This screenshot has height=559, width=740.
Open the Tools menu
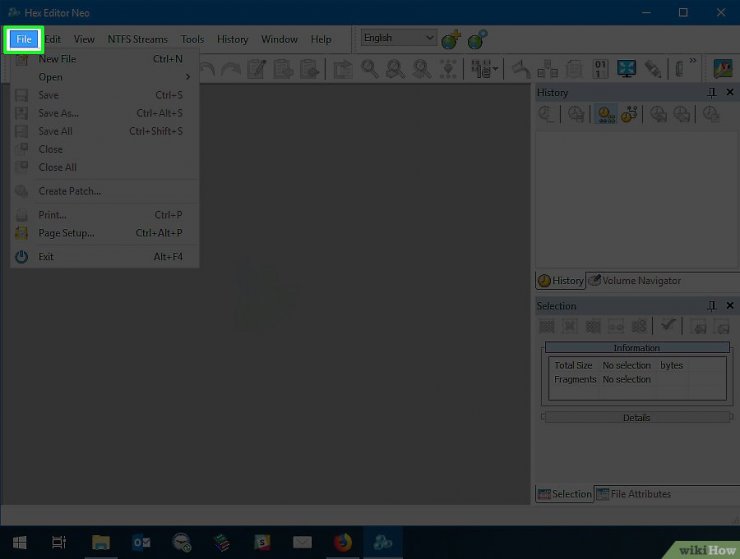pos(192,39)
